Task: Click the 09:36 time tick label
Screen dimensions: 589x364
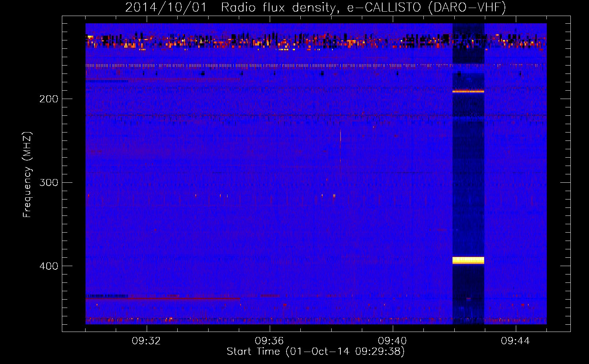Action: click(x=269, y=341)
